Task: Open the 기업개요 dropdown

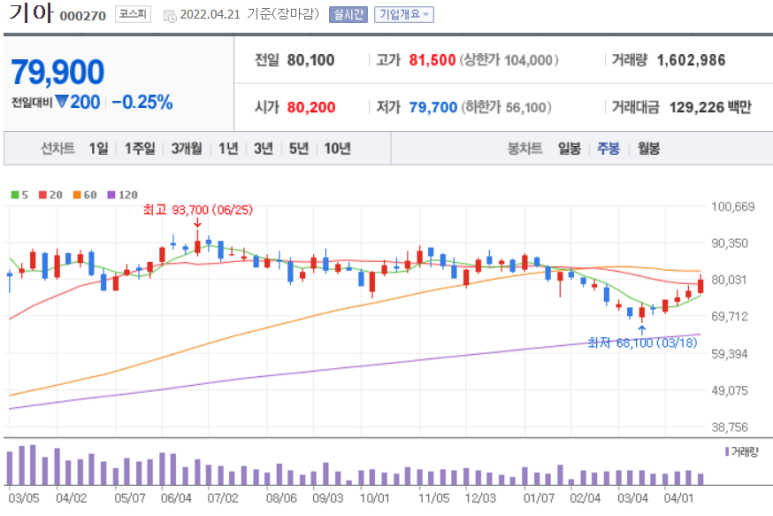Action: (404, 15)
